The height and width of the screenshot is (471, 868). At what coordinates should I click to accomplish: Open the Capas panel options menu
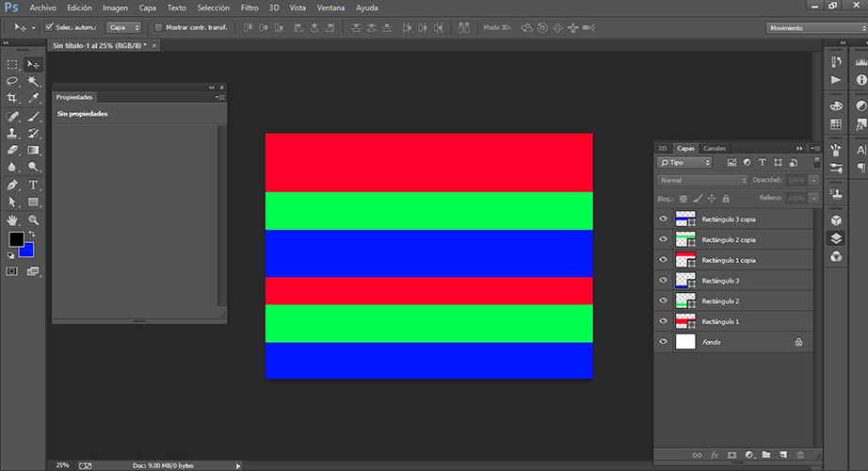coord(815,149)
